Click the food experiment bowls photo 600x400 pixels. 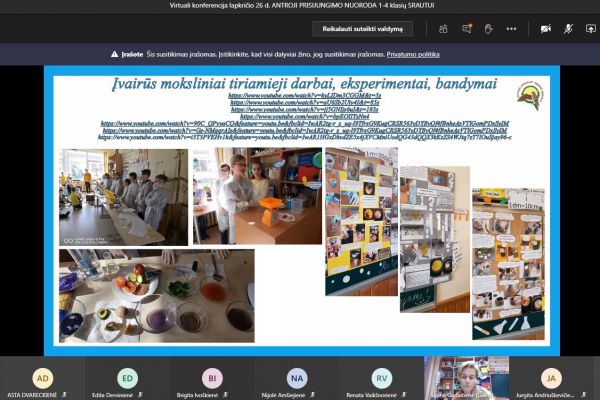tap(157, 296)
